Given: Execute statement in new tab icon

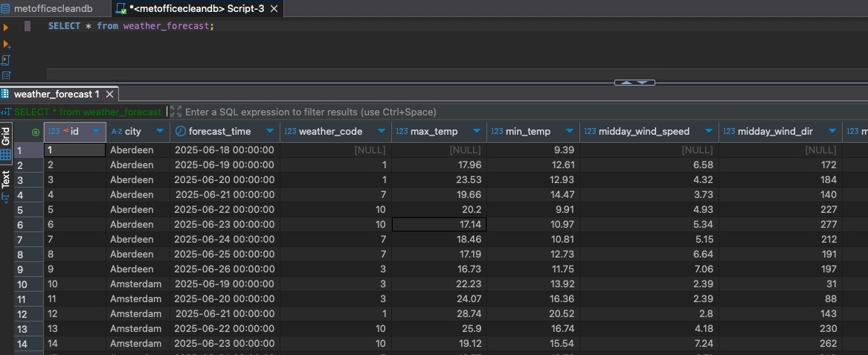Looking at the screenshot, I should point(7,44).
